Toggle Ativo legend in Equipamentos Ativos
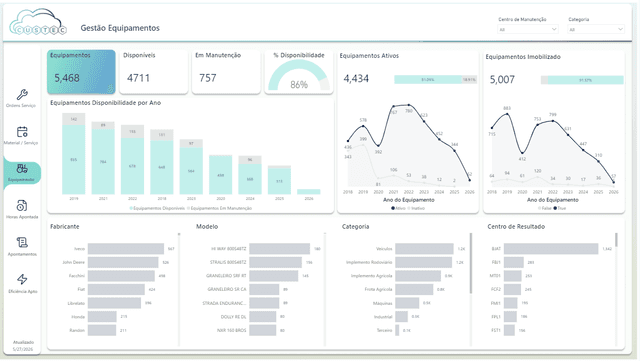The height and width of the screenshot is (361, 640). [398, 208]
